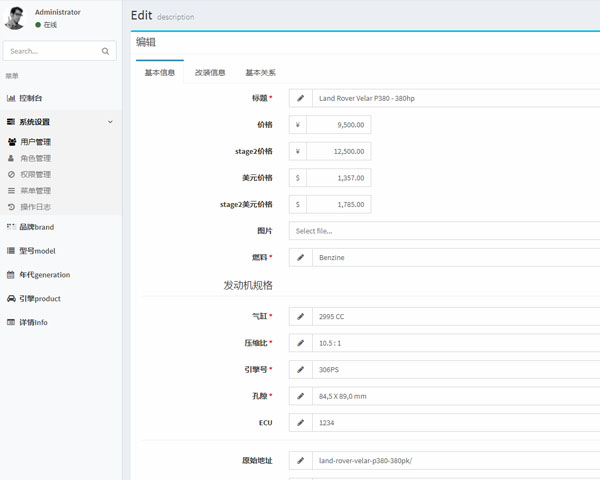The height and width of the screenshot is (480, 600).
Task: Select 用户管理 in the sidebar
Action: click(x=35, y=142)
